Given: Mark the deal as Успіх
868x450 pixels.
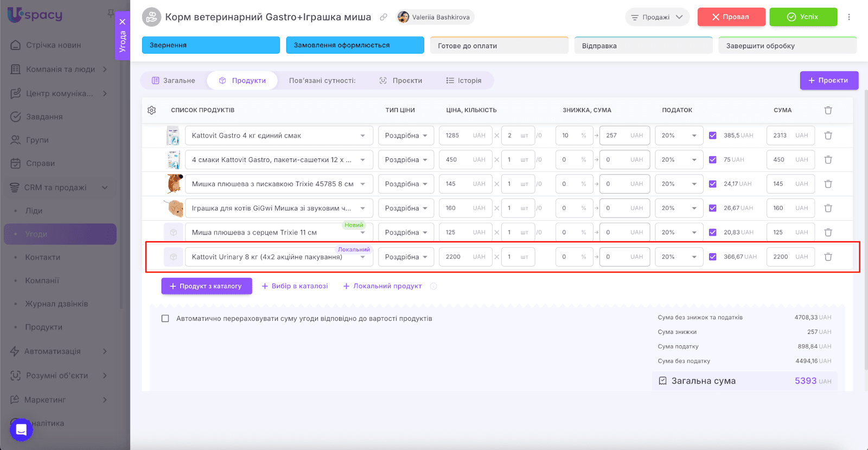Looking at the screenshot, I should [803, 17].
